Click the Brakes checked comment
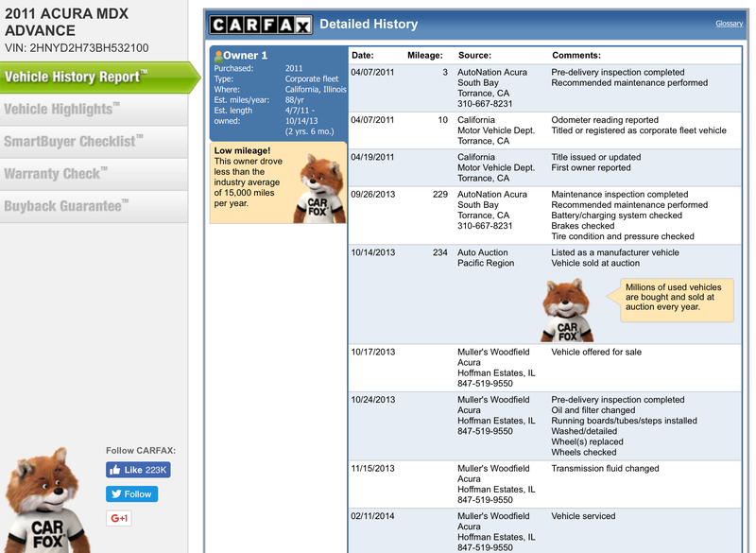The height and width of the screenshot is (553, 756). click(583, 226)
